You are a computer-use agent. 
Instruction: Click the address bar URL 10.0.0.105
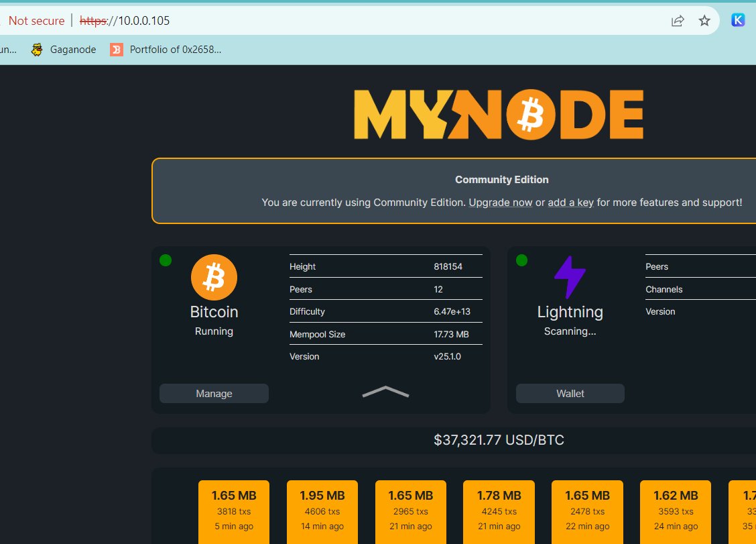click(x=125, y=21)
